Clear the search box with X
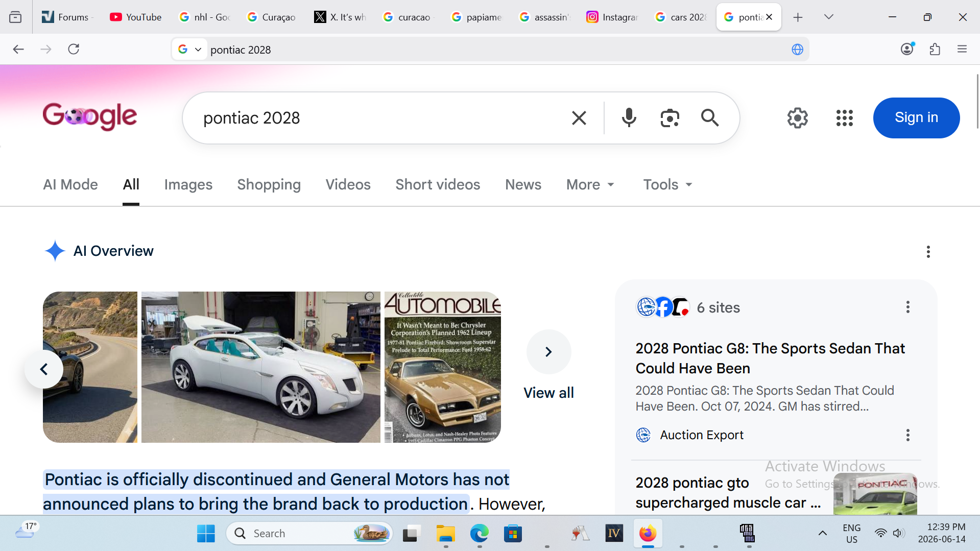 579,118
